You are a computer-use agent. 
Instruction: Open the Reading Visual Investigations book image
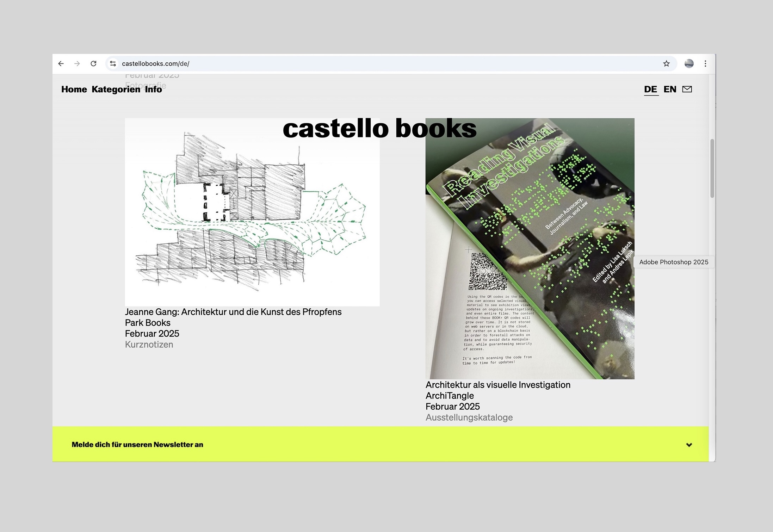530,249
